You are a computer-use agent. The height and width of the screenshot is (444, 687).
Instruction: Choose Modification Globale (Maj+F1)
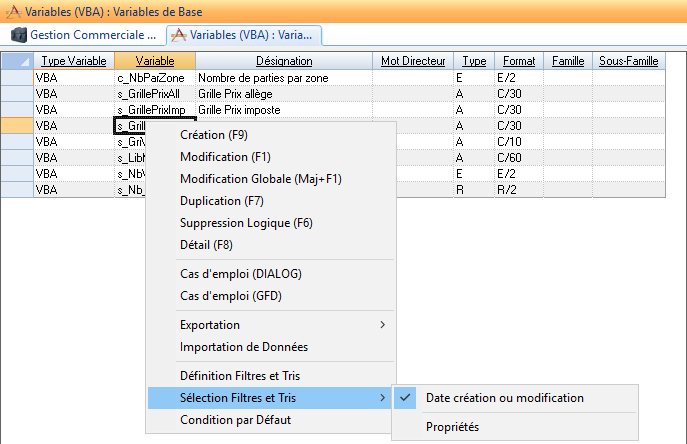[x=260, y=179]
